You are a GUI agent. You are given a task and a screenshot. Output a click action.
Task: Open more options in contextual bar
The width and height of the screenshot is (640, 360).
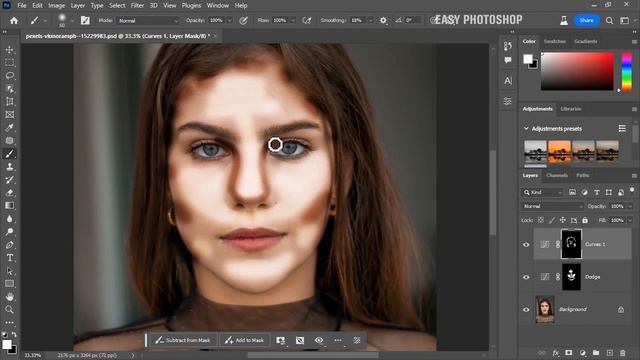click(x=338, y=340)
